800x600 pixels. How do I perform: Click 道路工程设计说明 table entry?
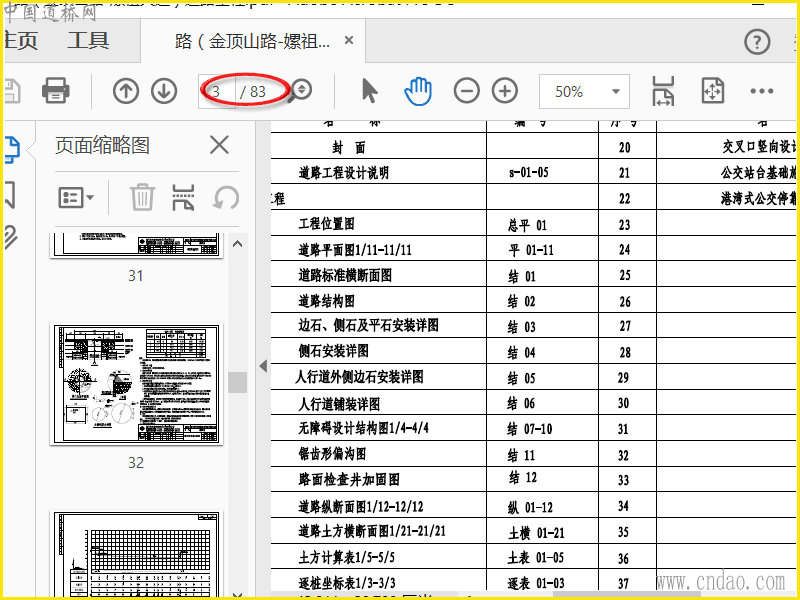point(343,173)
